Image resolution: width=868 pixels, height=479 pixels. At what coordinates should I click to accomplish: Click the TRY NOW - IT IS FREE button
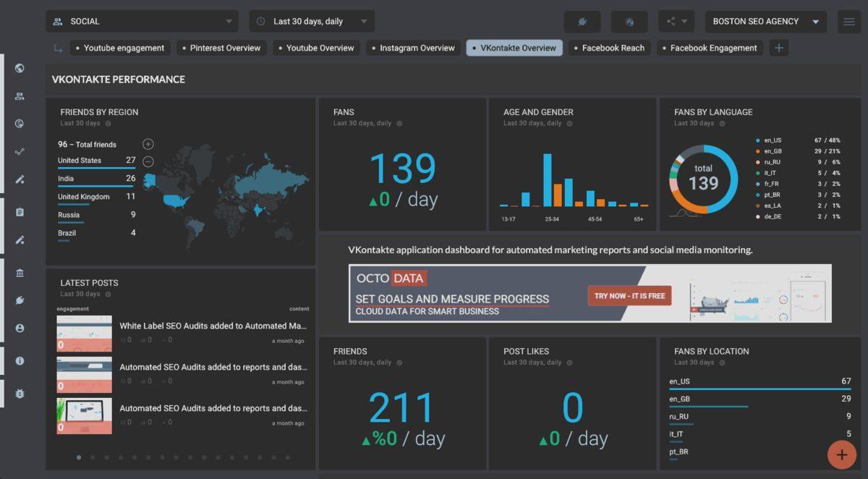[x=629, y=296]
